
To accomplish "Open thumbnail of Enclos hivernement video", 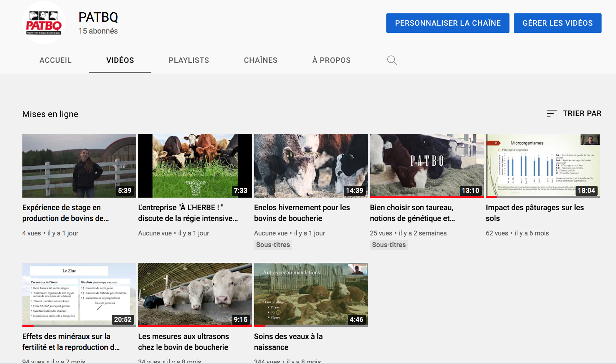I will point(311,166).
